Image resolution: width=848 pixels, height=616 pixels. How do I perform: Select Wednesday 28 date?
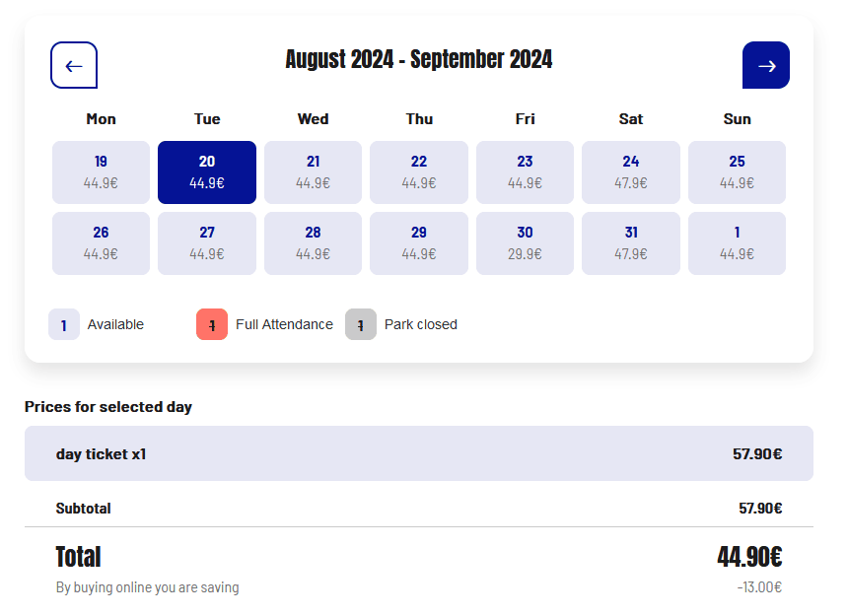pos(313,243)
